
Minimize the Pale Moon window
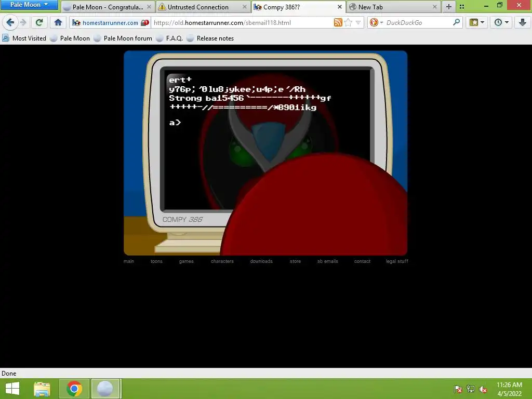pyautogui.click(x=486, y=5)
